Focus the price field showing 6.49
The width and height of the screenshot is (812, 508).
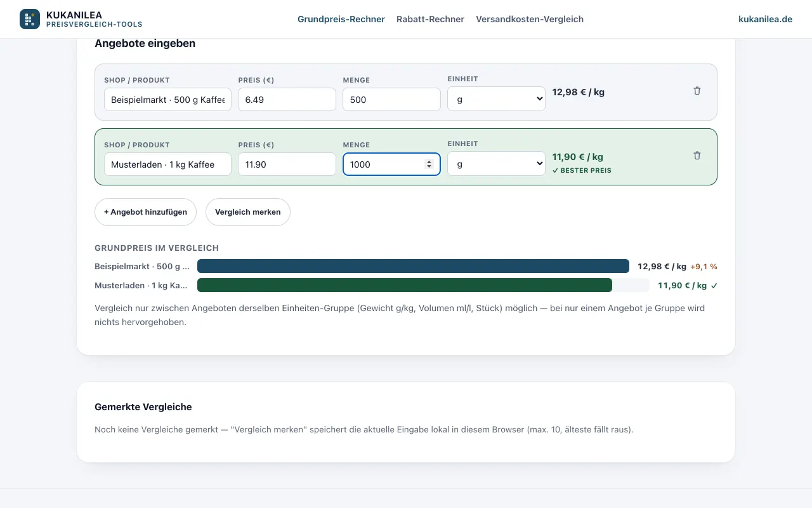[287, 100]
